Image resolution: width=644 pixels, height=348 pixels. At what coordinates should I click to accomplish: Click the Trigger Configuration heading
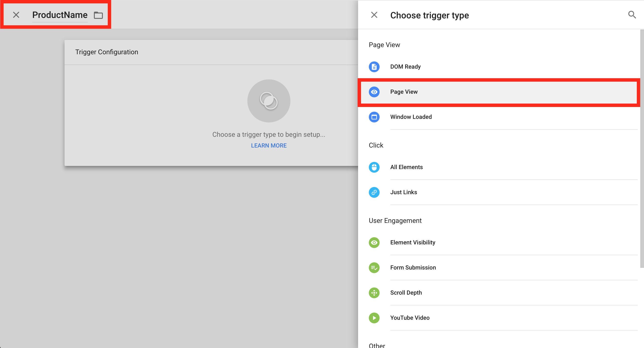107,52
